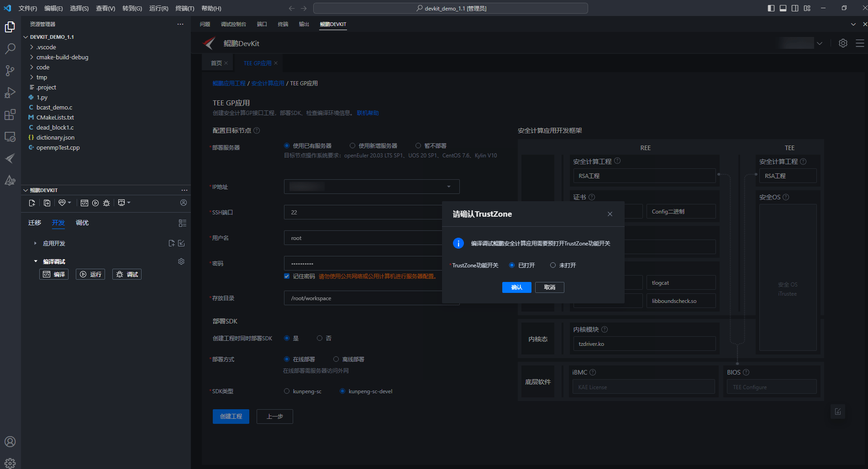Click the heart health-check icon in DevKit toolbar
The height and width of the screenshot is (469, 868).
click(x=62, y=203)
